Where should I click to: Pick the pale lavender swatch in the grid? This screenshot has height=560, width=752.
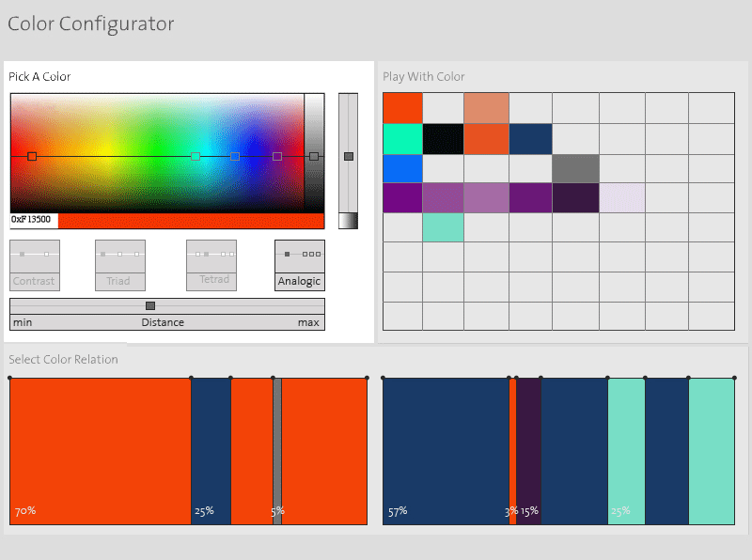[x=622, y=197]
